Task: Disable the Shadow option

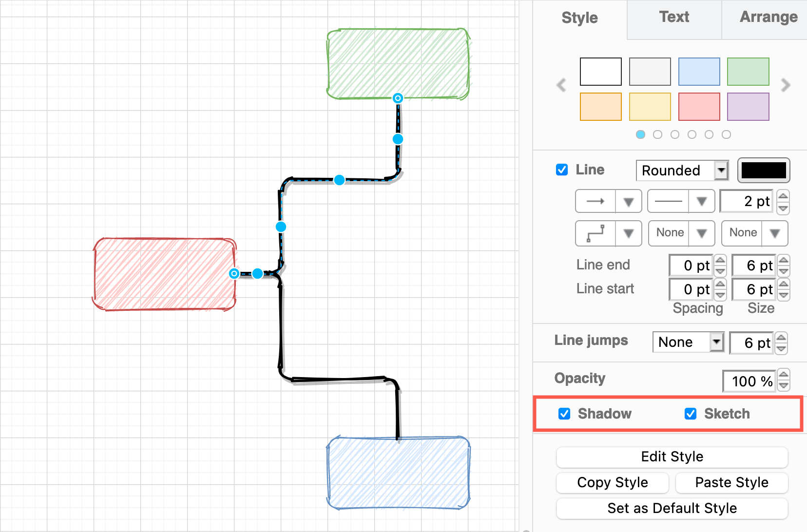Action: click(564, 414)
